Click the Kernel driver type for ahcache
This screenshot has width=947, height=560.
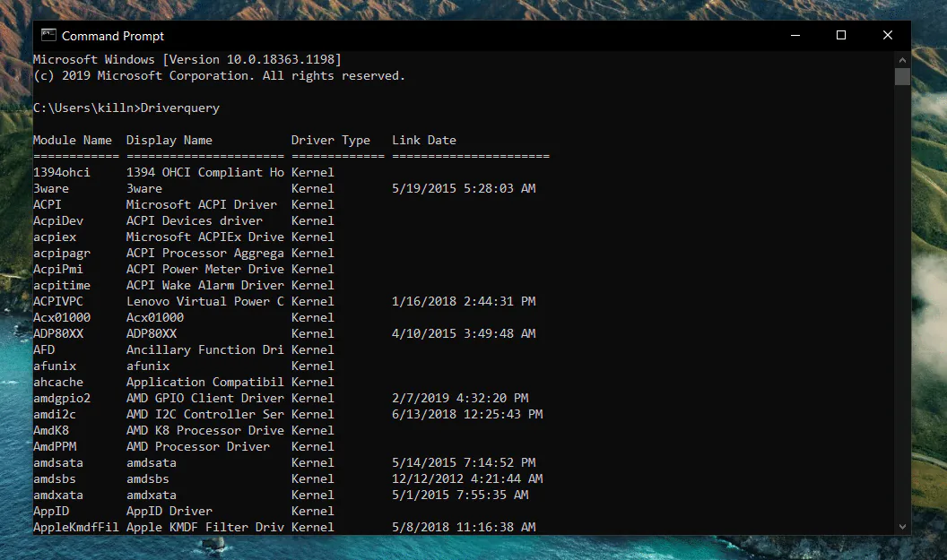click(x=312, y=382)
